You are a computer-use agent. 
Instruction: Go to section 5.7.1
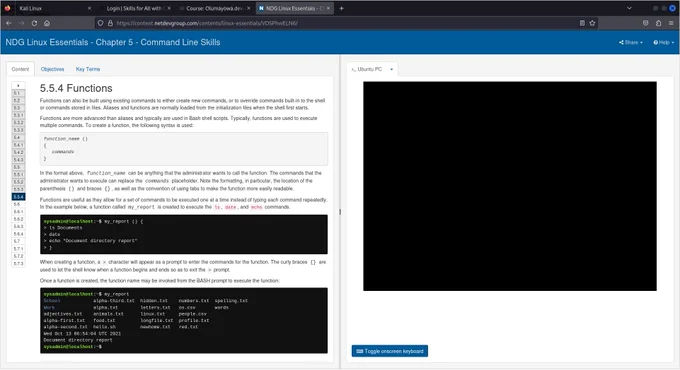click(x=18, y=249)
